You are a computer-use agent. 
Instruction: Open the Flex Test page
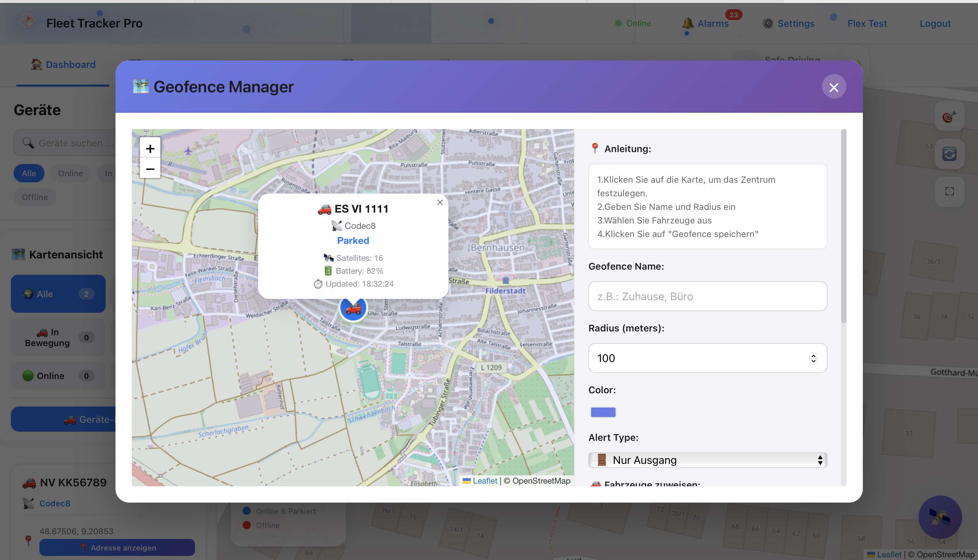[x=867, y=23]
